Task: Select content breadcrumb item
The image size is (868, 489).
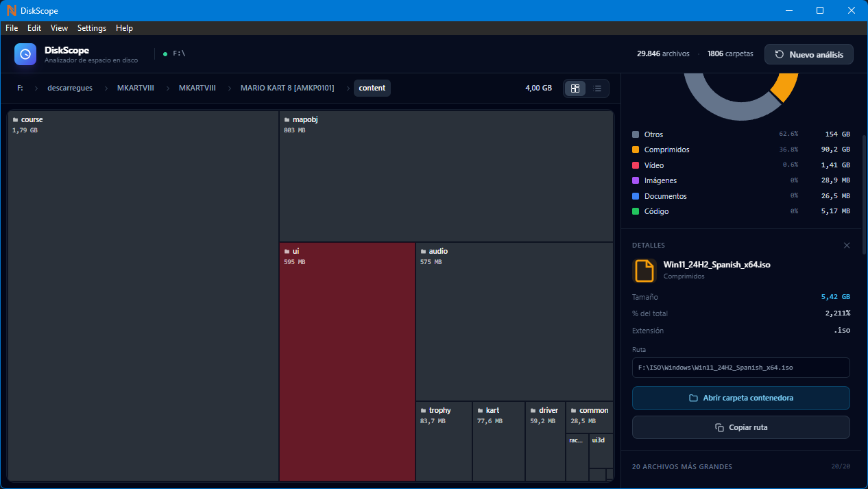Action: (x=372, y=88)
